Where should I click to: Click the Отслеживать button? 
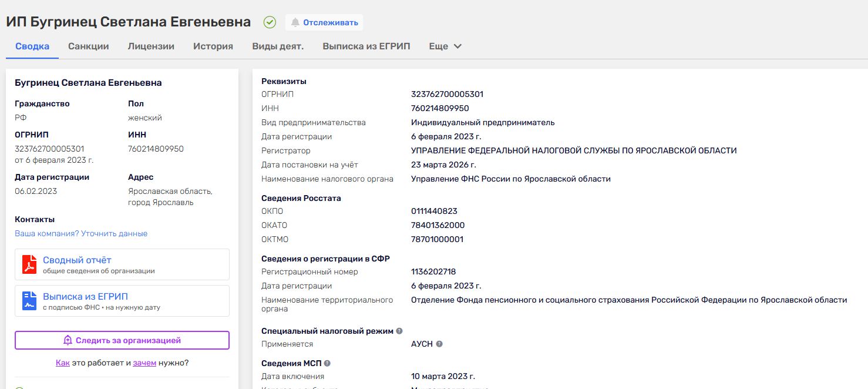[330, 22]
